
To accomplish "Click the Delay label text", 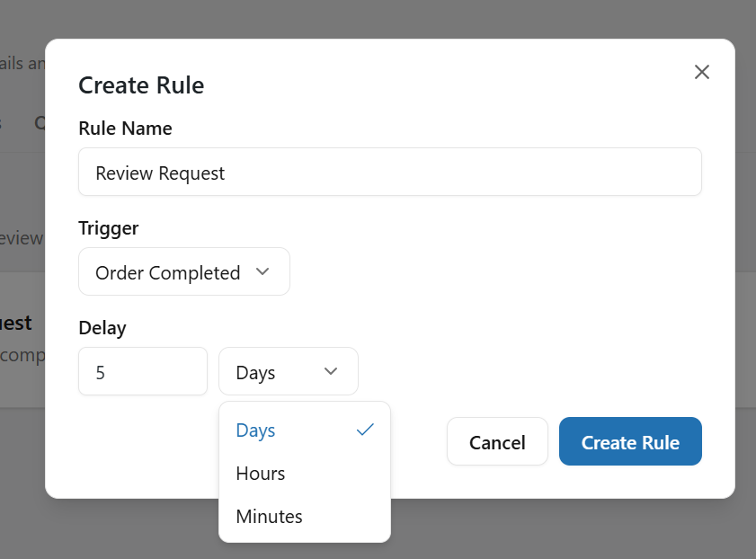I will point(102,328).
